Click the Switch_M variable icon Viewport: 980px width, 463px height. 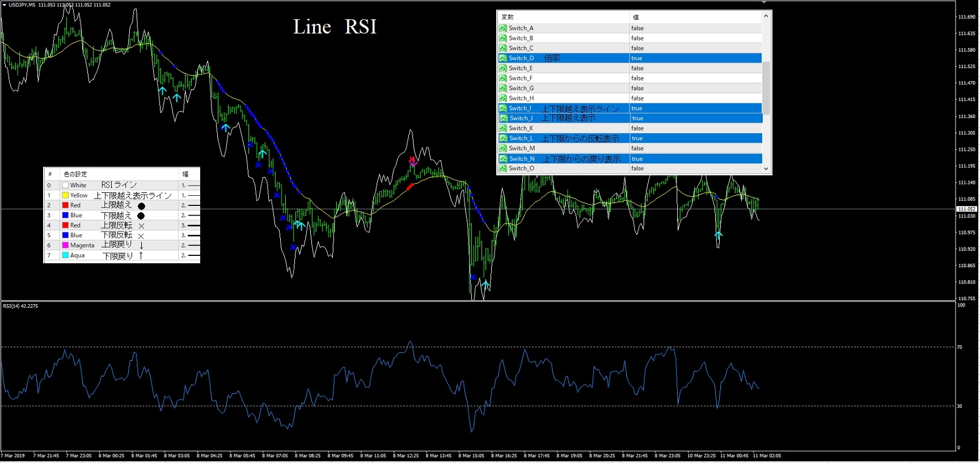coord(503,148)
